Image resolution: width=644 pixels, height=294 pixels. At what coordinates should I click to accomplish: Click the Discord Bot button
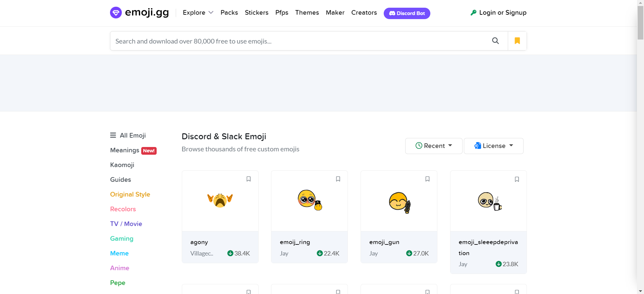(407, 13)
